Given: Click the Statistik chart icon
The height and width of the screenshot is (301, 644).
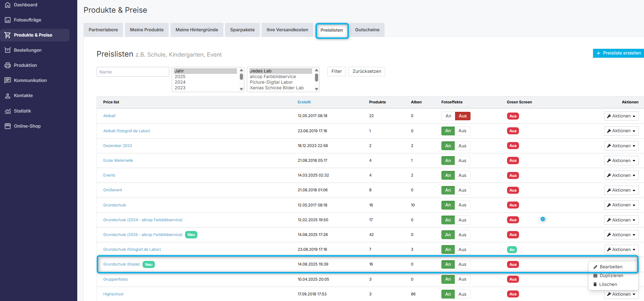Looking at the screenshot, I should (x=7, y=111).
